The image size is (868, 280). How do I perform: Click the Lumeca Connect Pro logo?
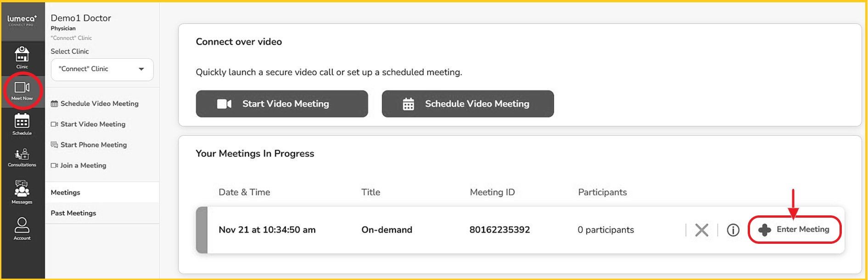pyautogui.click(x=22, y=21)
